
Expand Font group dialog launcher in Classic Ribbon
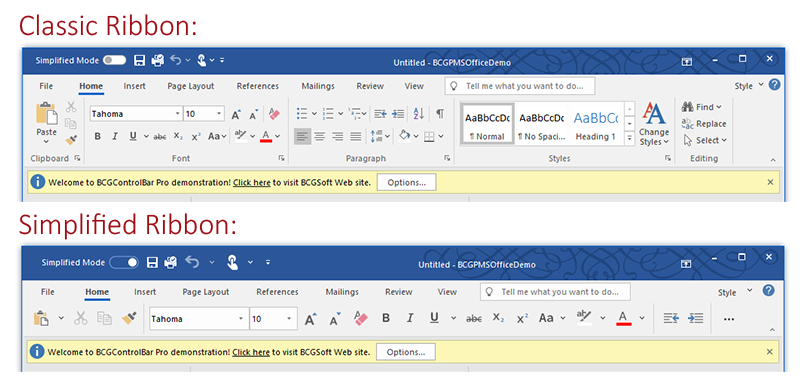[282, 159]
